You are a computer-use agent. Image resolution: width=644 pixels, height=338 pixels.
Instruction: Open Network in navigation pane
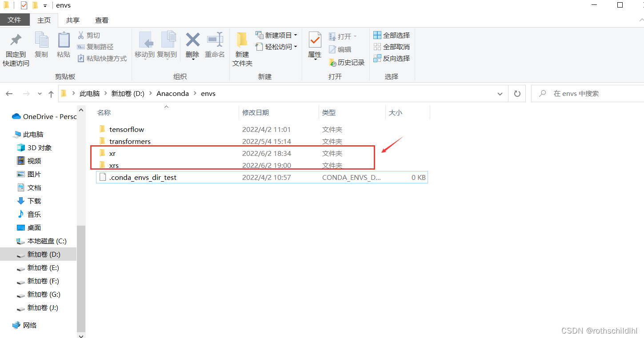tap(25, 325)
